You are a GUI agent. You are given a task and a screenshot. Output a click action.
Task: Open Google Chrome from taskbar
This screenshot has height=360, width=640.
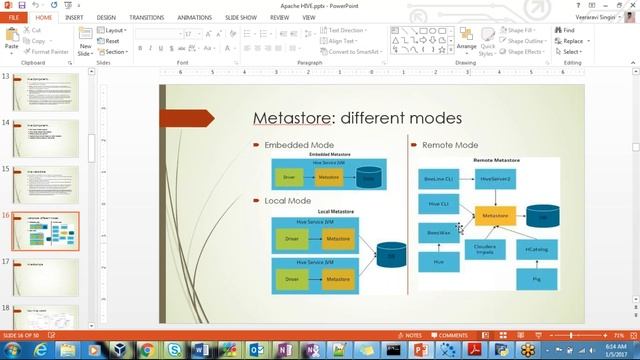click(x=147, y=350)
